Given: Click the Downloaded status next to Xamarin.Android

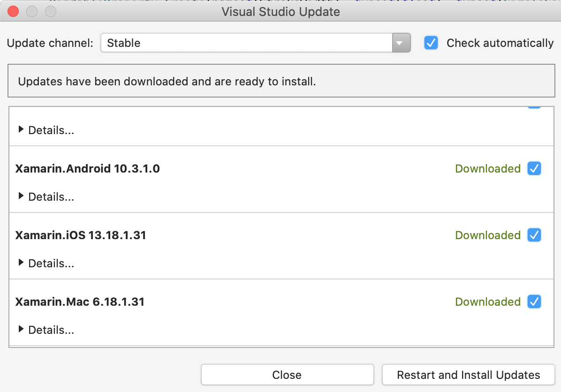Looking at the screenshot, I should point(488,168).
